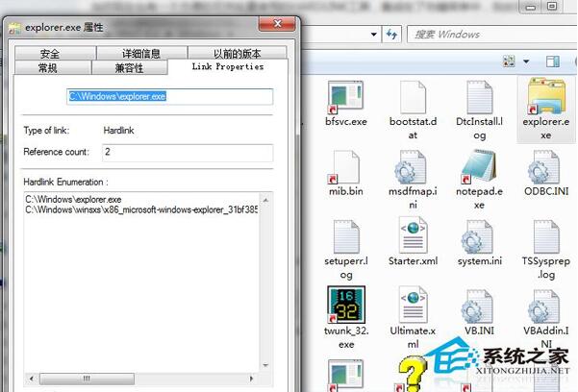
Task: Select the system.ini gear icon
Action: (x=477, y=236)
